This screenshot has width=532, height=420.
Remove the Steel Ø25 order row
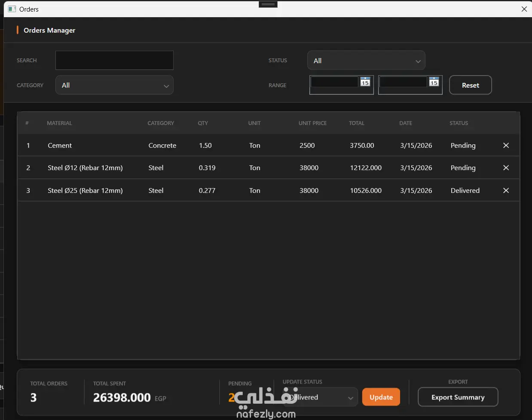pyautogui.click(x=506, y=191)
